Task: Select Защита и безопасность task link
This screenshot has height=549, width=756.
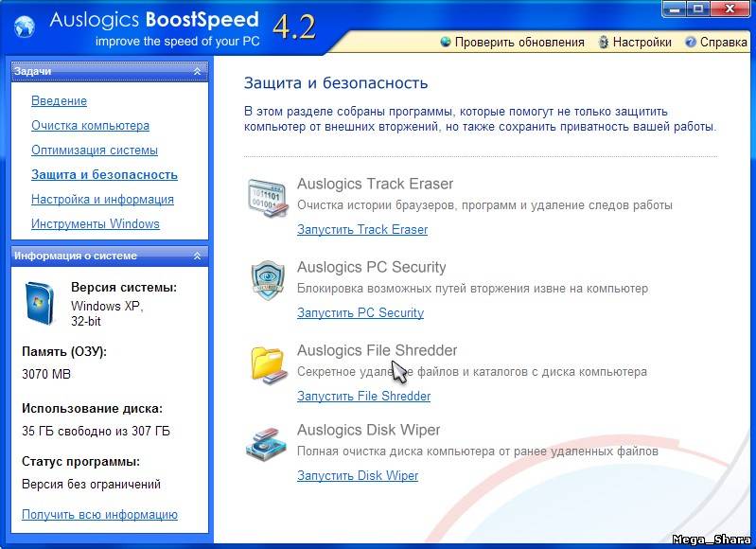Action: [x=104, y=174]
